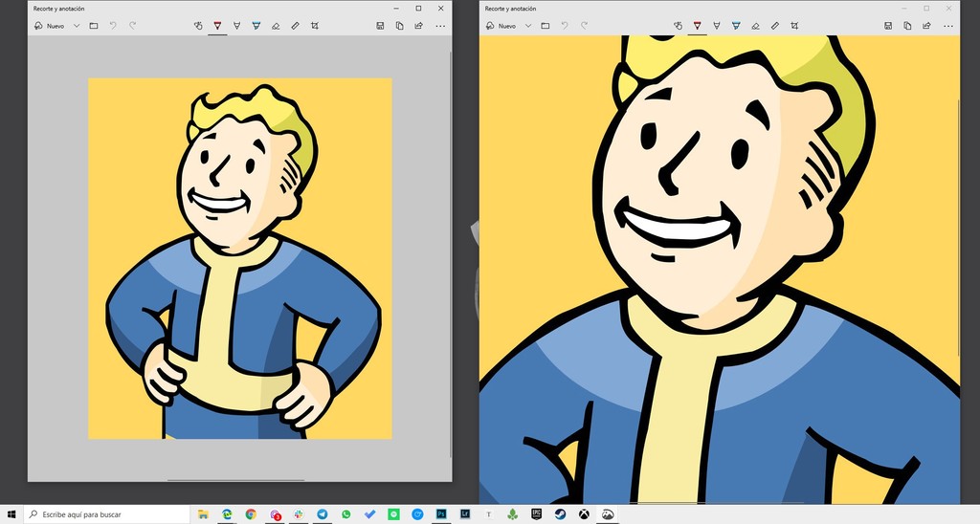Viewport: 980px width, 524px height.
Task: Save snip in the right window
Action: [x=888, y=26]
